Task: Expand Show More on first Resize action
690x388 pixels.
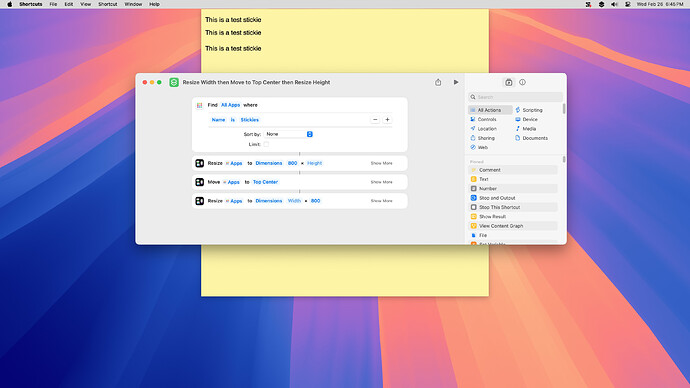Action: [x=382, y=163]
